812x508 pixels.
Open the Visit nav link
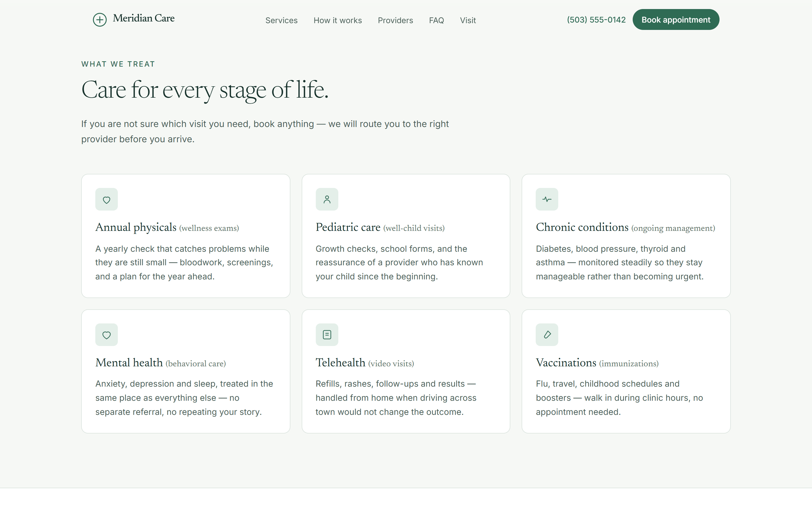[x=468, y=21]
